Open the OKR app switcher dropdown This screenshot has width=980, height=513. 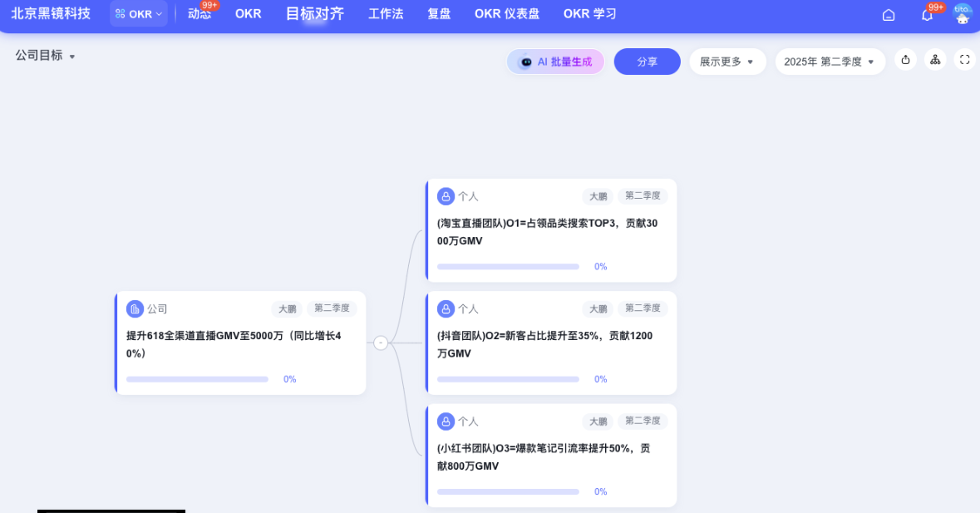(x=139, y=14)
